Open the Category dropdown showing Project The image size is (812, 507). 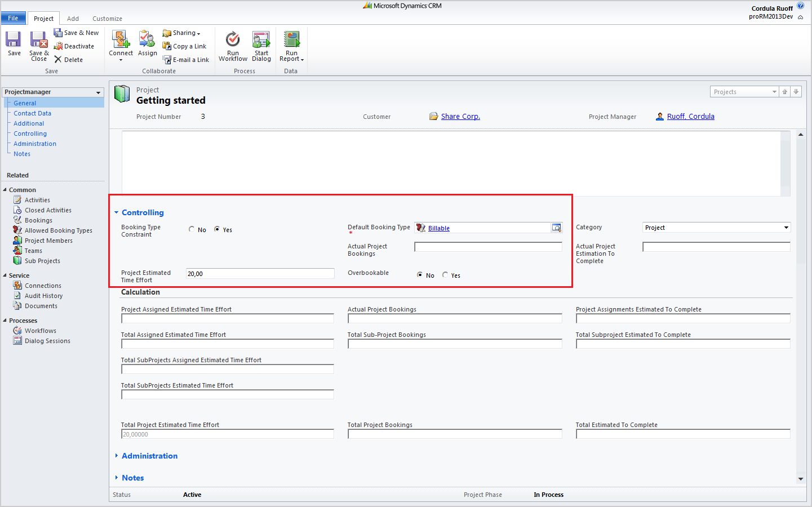tap(717, 228)
